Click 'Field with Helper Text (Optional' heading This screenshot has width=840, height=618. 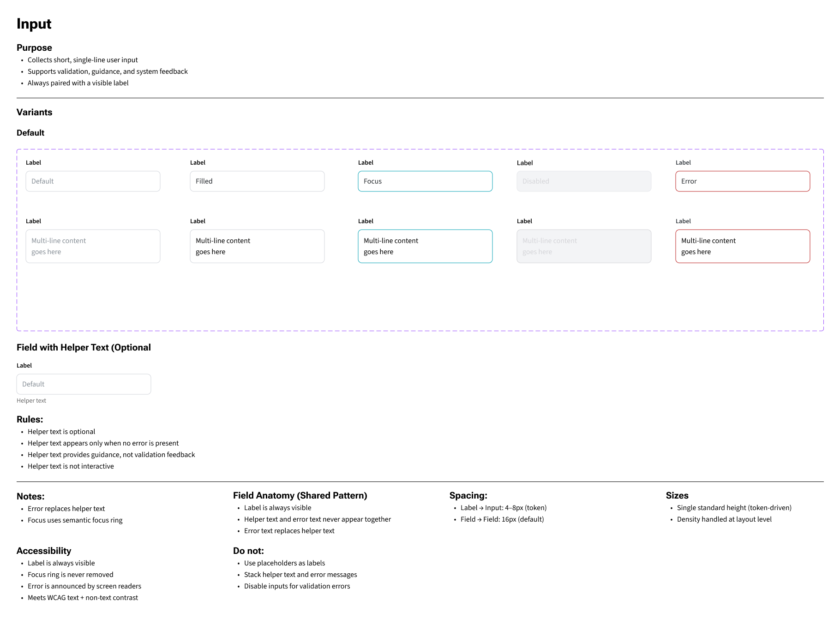pos(84,348)
